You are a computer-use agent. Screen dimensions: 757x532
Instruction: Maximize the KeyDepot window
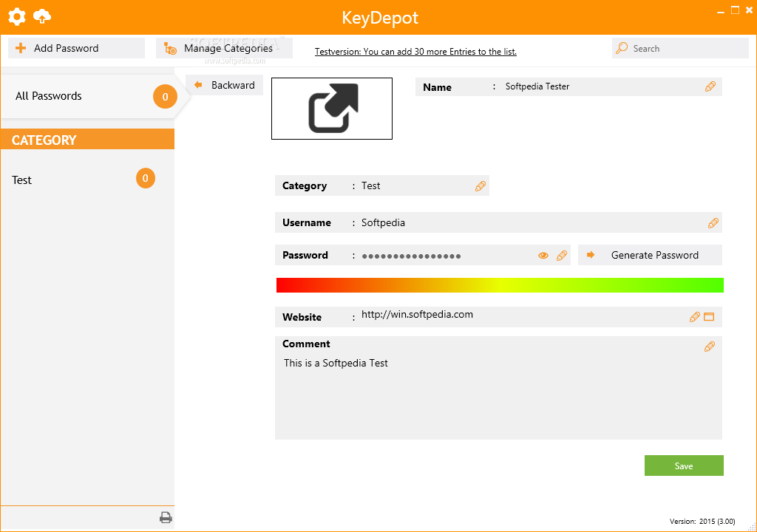click(x=736, y=10)
